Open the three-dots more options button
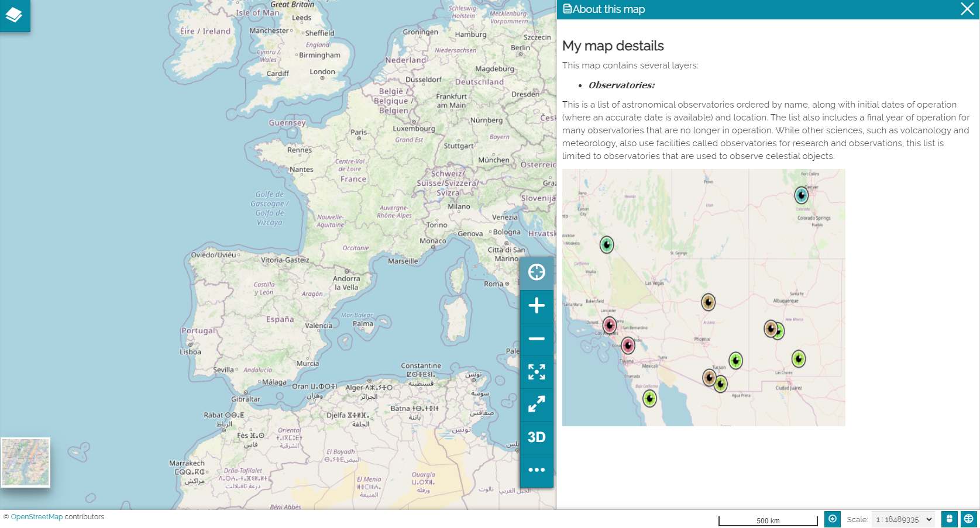The image size is (980, 528). (537, 470)
